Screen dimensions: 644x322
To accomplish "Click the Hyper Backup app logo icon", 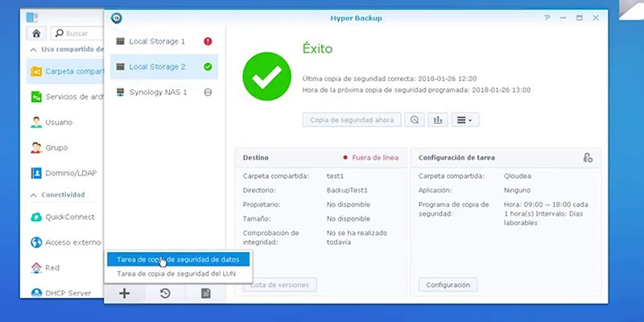I will click(117, 18).
